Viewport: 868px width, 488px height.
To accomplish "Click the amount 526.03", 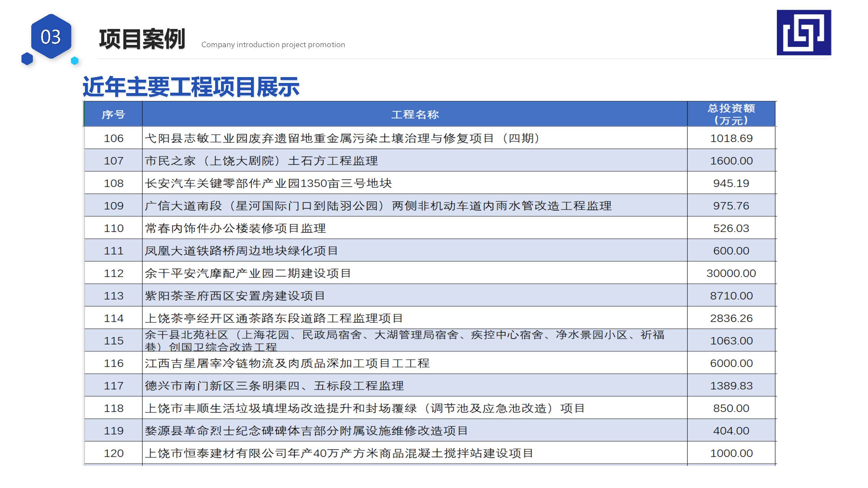I will coord(731,228).
